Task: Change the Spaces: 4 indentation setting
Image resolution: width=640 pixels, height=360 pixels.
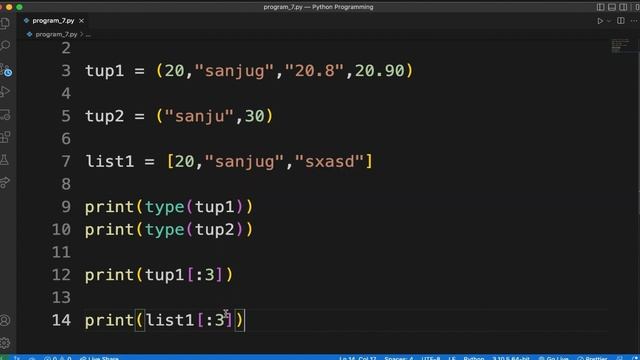Action: 398,358
